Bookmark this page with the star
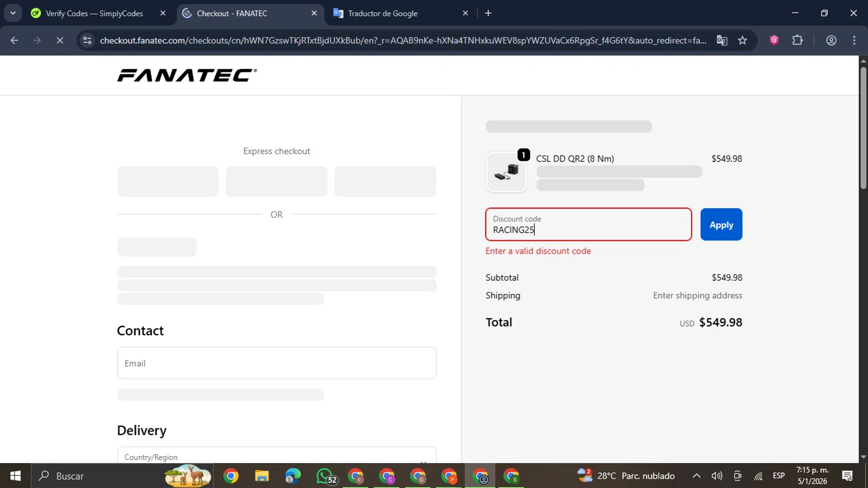Image resolution: width=868 pixels, height=488 pixels. tap(742, 41)
